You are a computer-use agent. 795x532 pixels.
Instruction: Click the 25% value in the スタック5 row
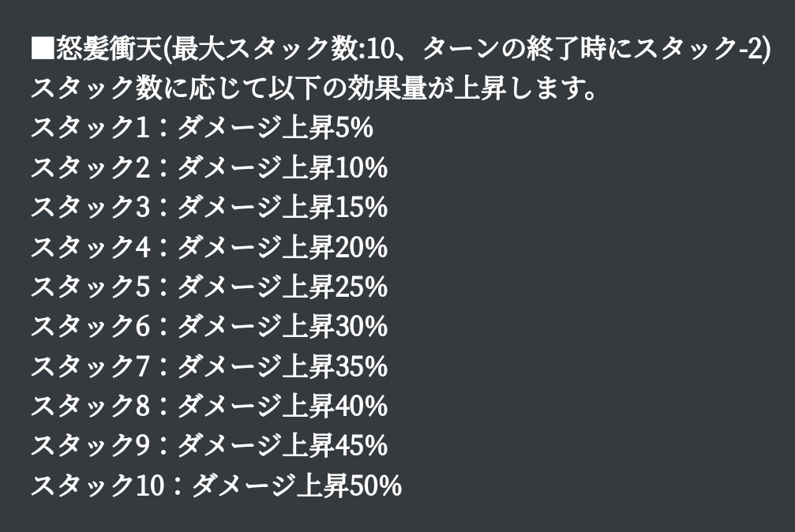tap(362, 287)
